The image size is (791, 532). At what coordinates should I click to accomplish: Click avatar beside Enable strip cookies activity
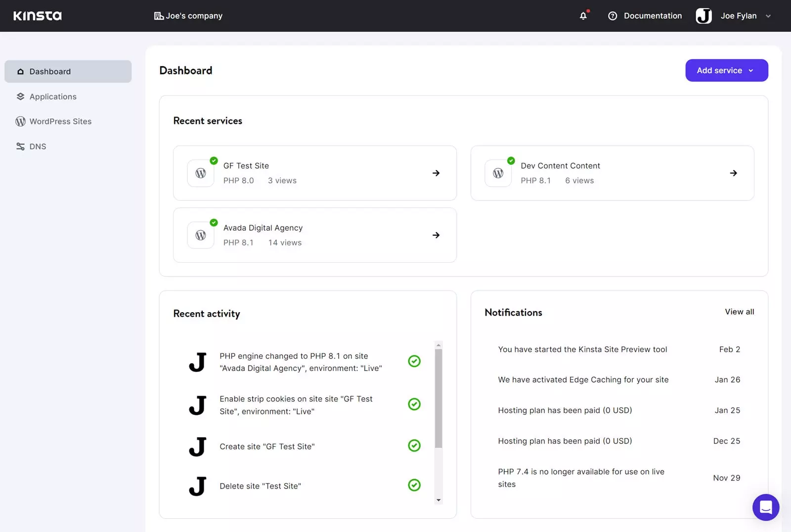[198, 405]
